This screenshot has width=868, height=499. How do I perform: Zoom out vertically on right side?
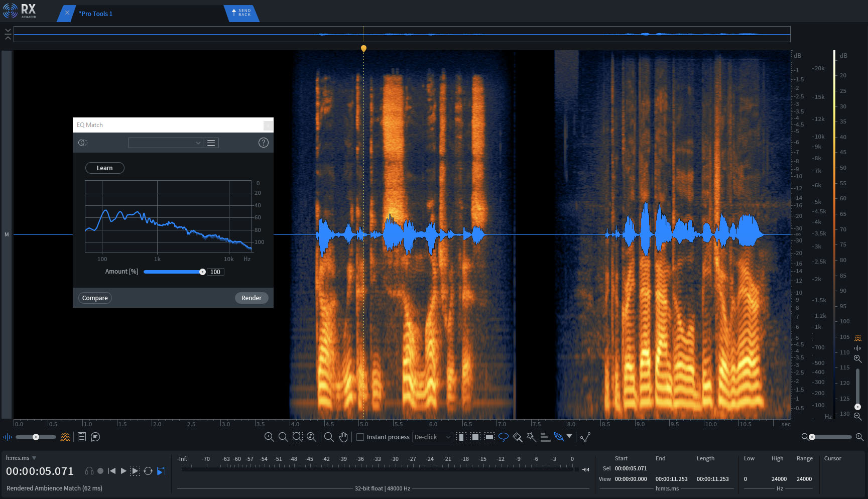tap(858, 417)
